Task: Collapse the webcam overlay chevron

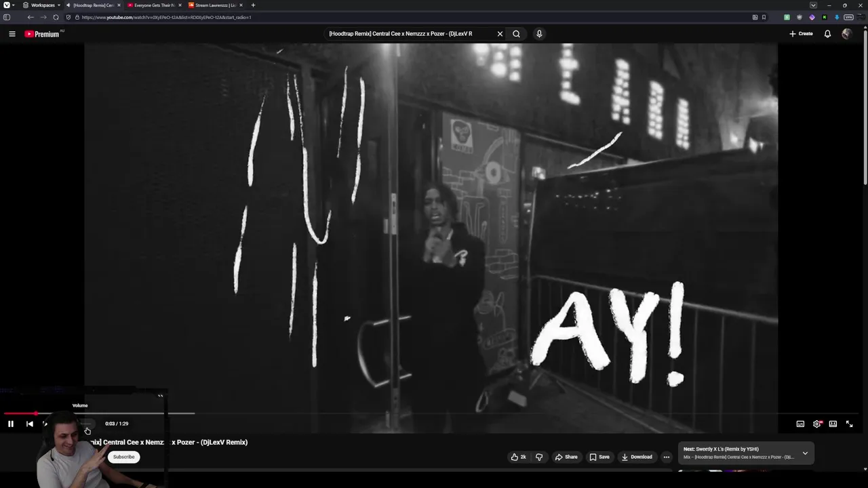Action: point(161,396)
